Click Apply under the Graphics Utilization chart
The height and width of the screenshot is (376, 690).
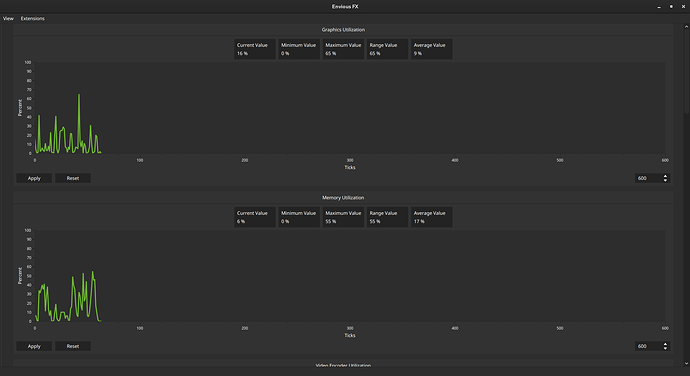click(x=34, y=178)
